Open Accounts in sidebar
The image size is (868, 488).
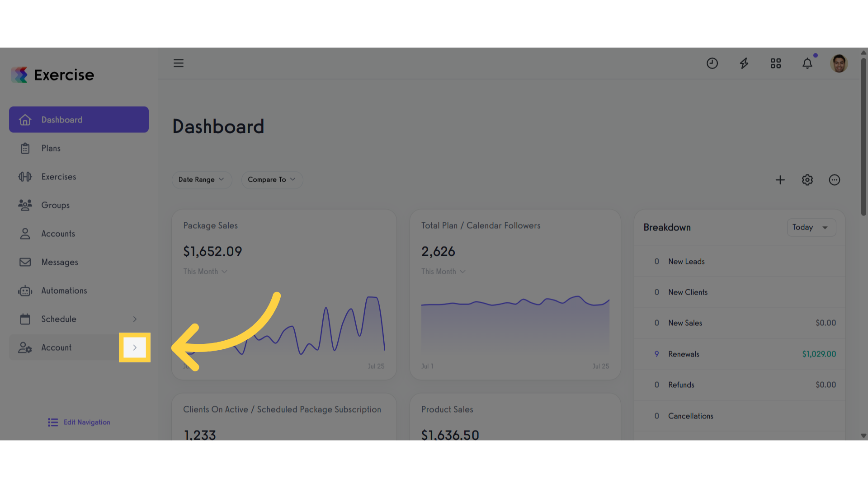click(x=79, y=234)
